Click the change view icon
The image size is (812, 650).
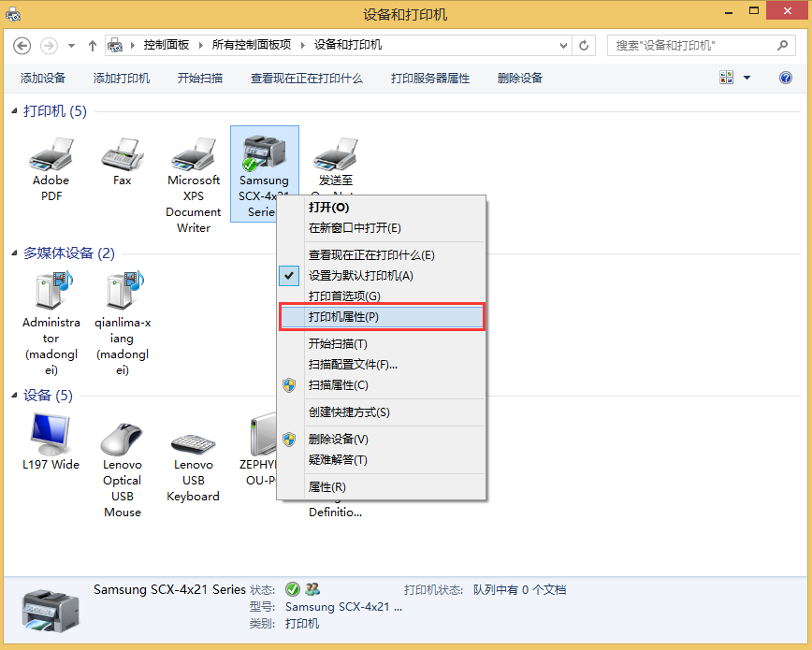[726, 78]
